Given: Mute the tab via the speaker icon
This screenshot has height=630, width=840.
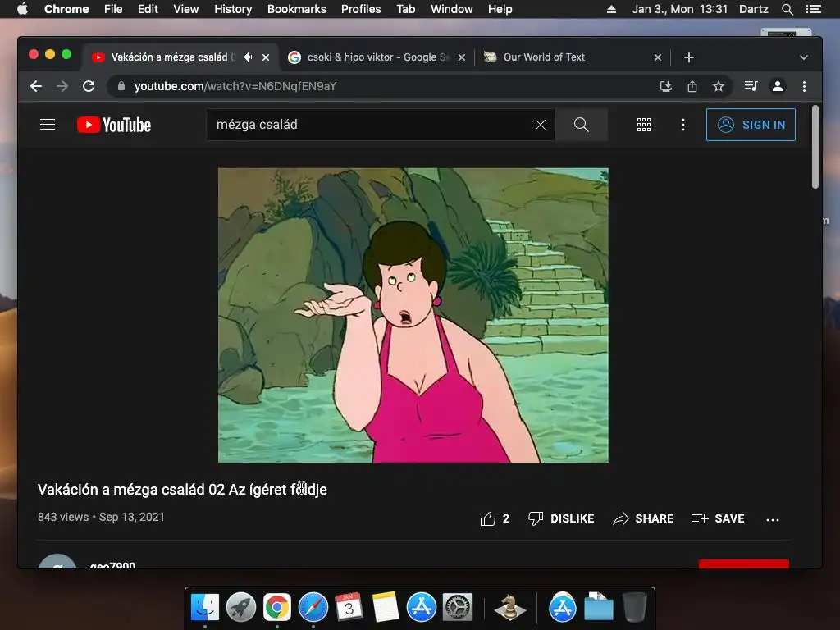Looking at the screenshot, I should pos(248,57).
